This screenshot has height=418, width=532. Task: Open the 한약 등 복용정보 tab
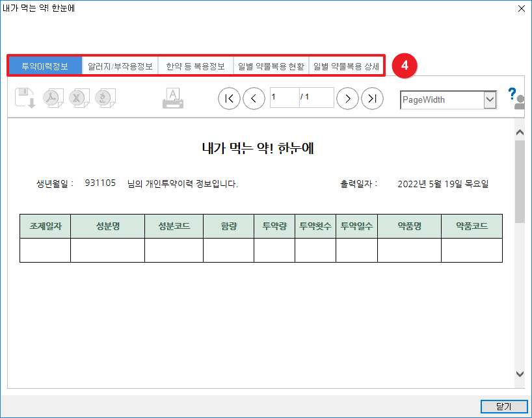coord(195,66)
